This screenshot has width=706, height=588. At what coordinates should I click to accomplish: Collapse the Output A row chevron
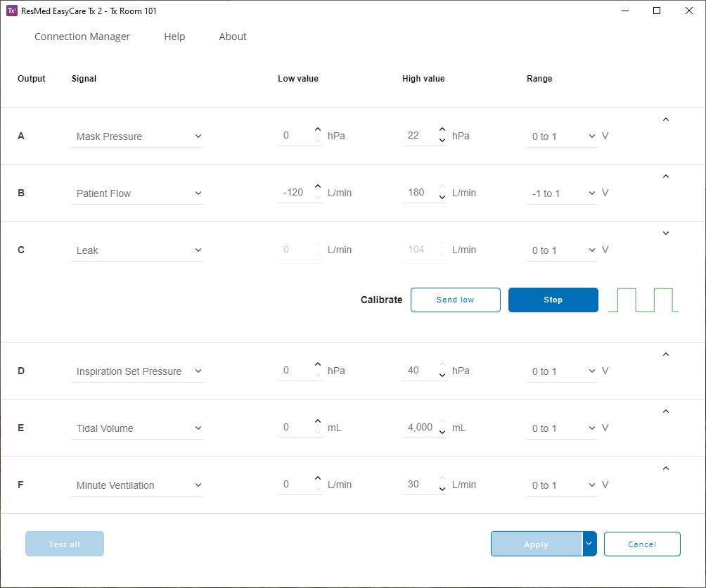tap(666, 120)
